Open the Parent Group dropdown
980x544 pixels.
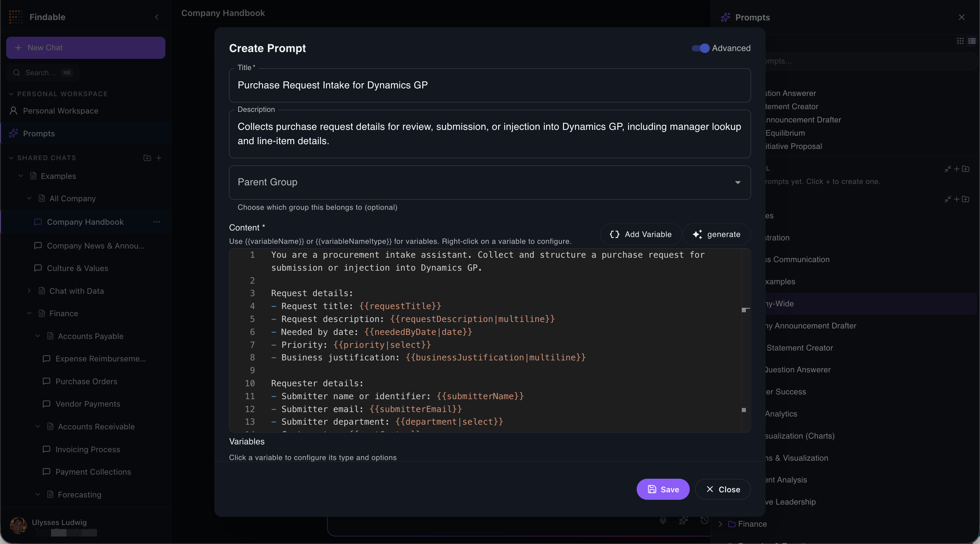point(490,183)
